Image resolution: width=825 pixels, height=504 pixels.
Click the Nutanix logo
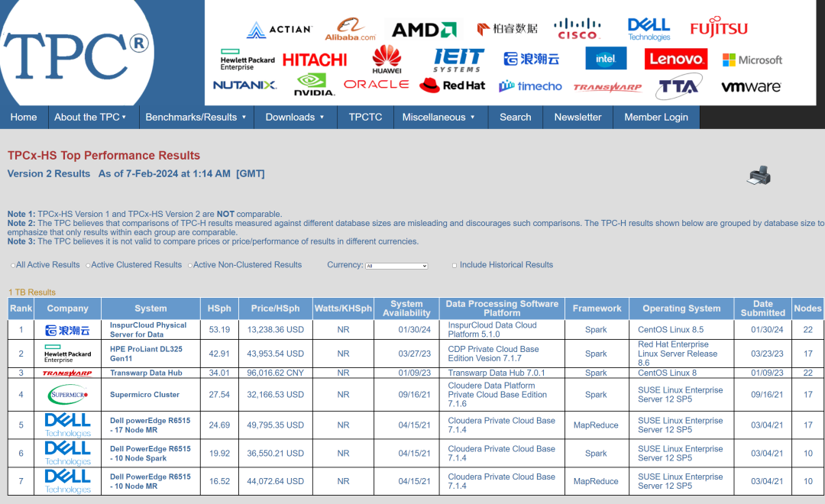[244, 85]
